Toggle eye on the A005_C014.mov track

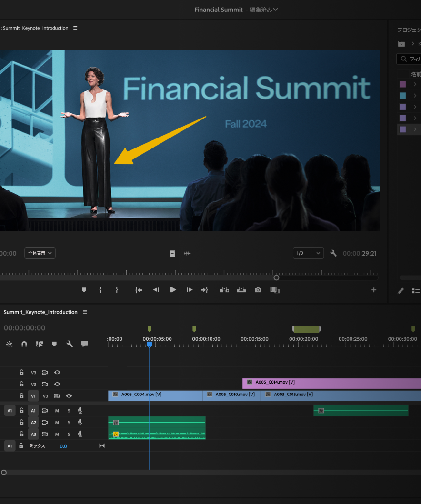[x=57, y=384]
